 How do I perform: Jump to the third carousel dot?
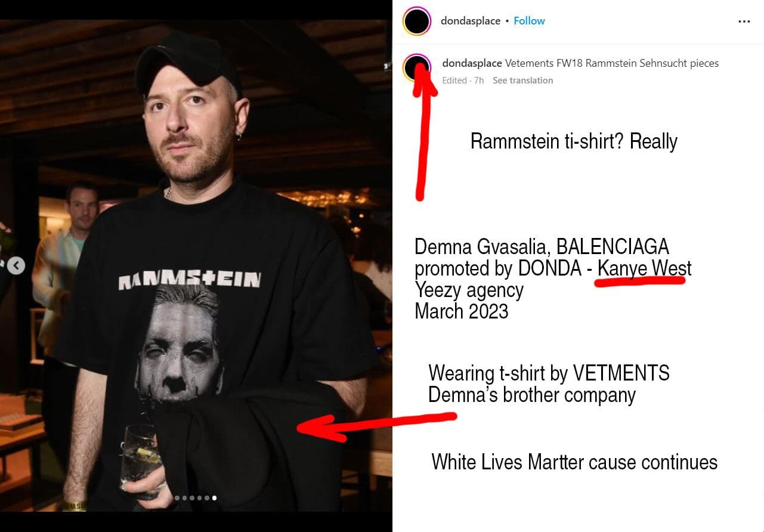point(192,497)
